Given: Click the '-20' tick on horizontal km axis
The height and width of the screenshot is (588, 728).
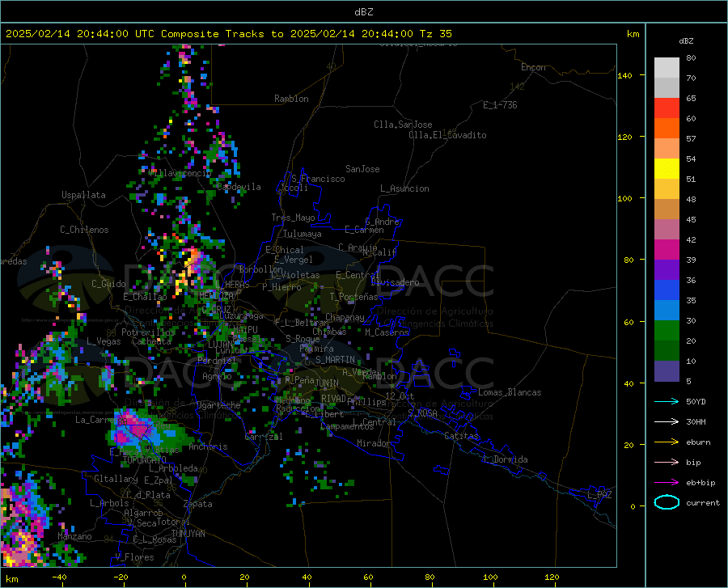Looking at the screenshot, I should (121, 577).
